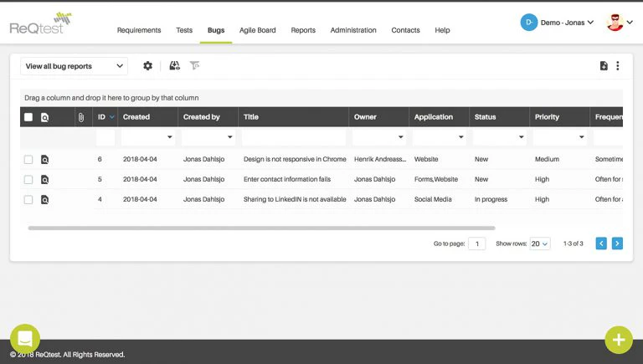643x364 pixels.
Task: Open the chat support bubble
Action: click(25, 339)
